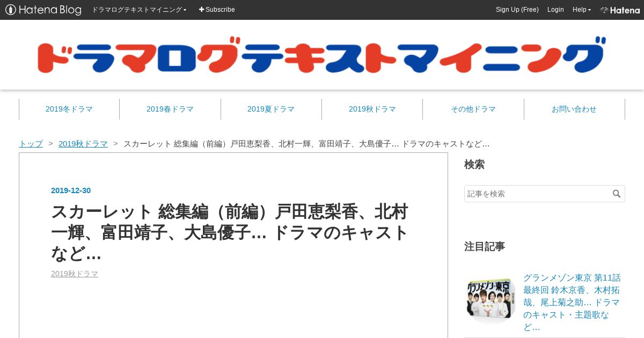Click the Hatena logo at top right

tap(620, 10)
